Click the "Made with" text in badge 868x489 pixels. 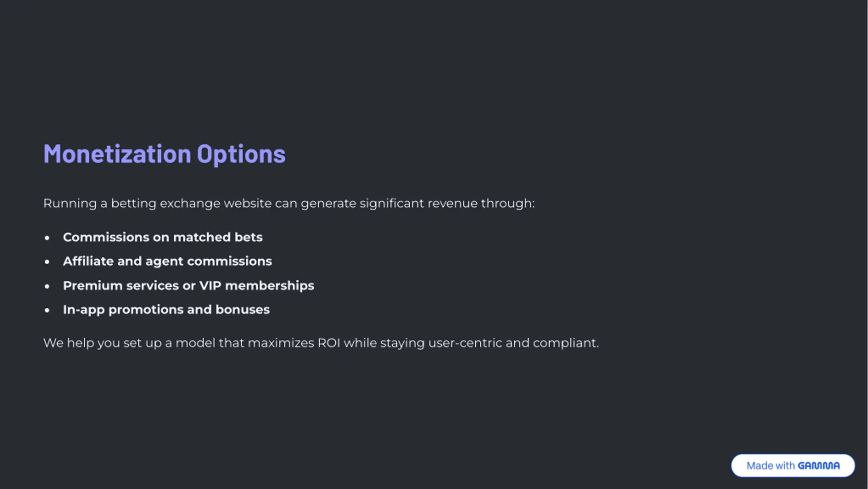770,466
